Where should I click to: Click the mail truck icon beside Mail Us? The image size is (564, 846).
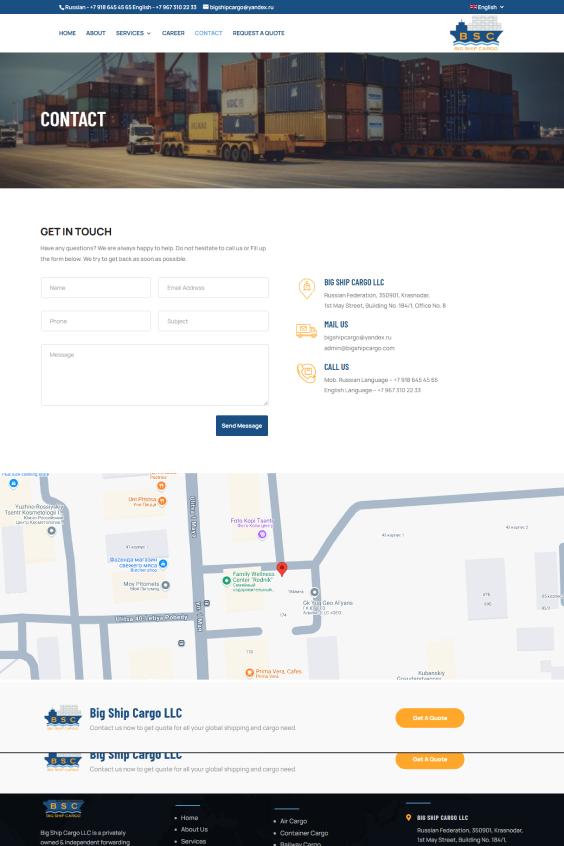[x=306, y=330]
